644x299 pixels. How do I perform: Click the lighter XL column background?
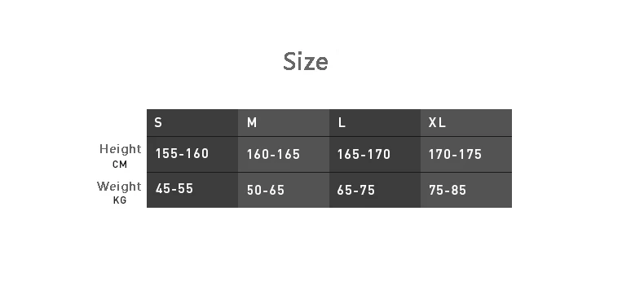(466, 159)
